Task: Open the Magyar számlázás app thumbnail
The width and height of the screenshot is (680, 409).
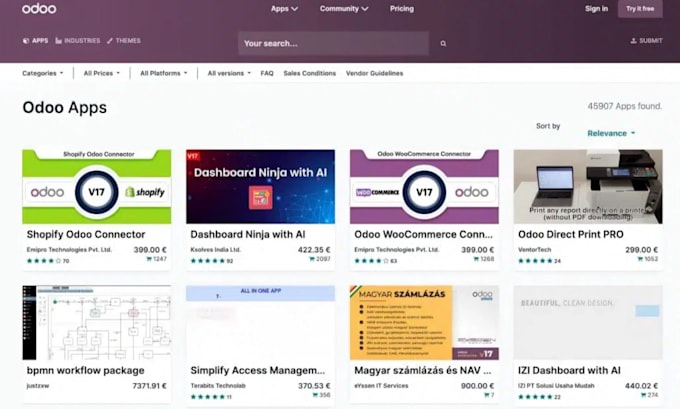Action: tap(424, 322)
